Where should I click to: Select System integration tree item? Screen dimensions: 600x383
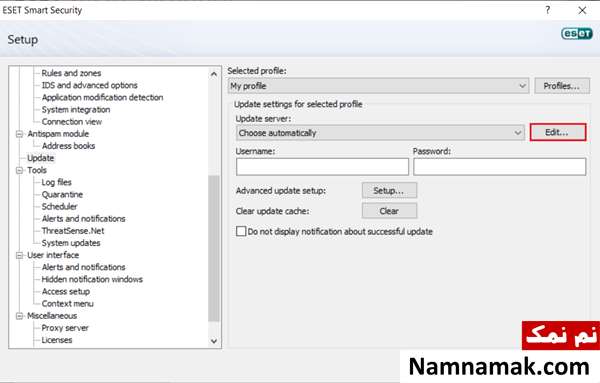[x=76, y=109]
